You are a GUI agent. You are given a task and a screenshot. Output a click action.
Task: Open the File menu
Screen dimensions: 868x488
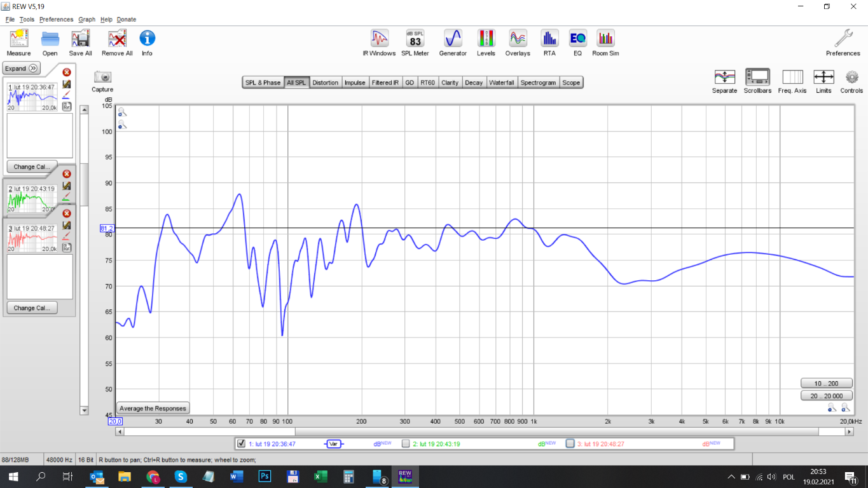pos(10,19)
